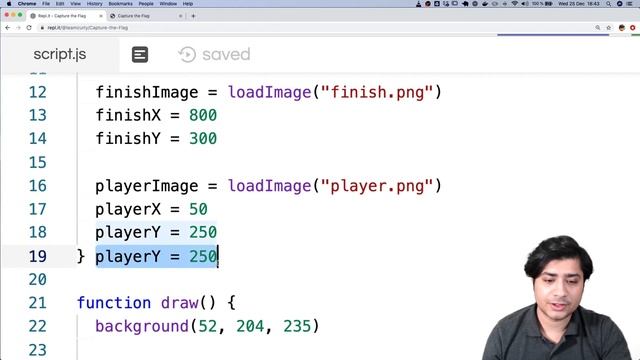The height and width of the screenshot is (360, 640).
Task: Open Spotlight search in the menu bar
Action: 609,4
